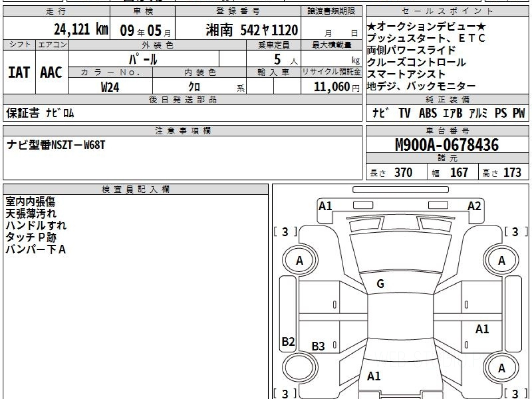Click the B3 damage mark on the diagram

tap(318, 346)
